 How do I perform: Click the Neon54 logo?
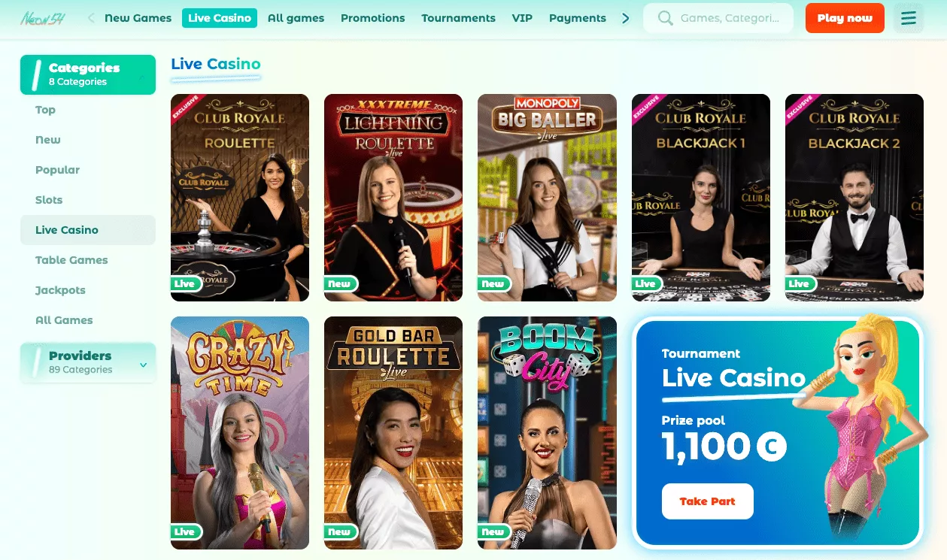coord(43,18)
